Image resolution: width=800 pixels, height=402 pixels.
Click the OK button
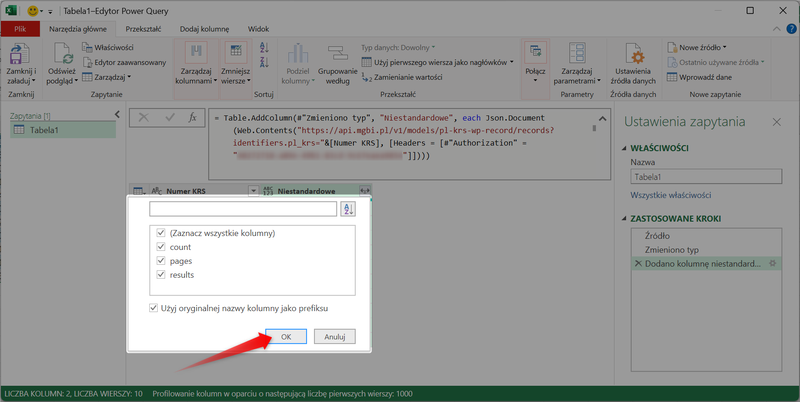[286, 337]
